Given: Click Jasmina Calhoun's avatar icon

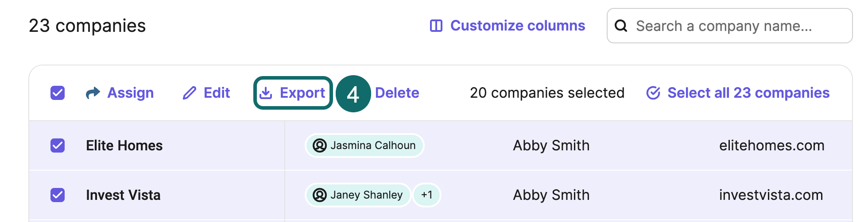Looking at the screenshot, I should (x=319, y=145).
